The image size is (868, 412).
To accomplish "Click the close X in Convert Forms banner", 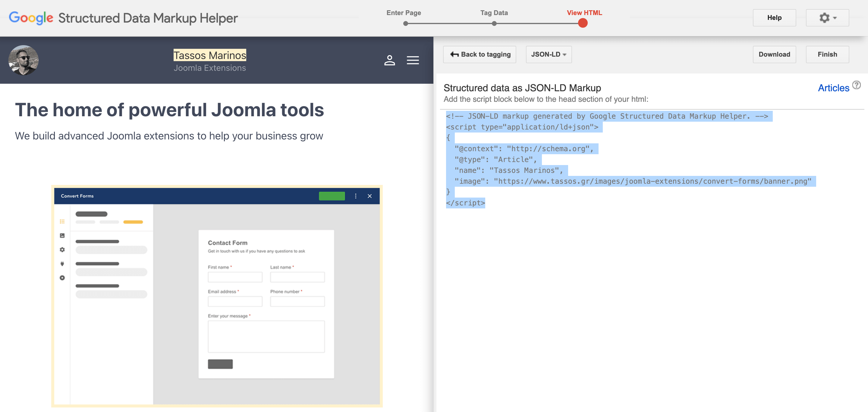I will (x=370, y=196).
